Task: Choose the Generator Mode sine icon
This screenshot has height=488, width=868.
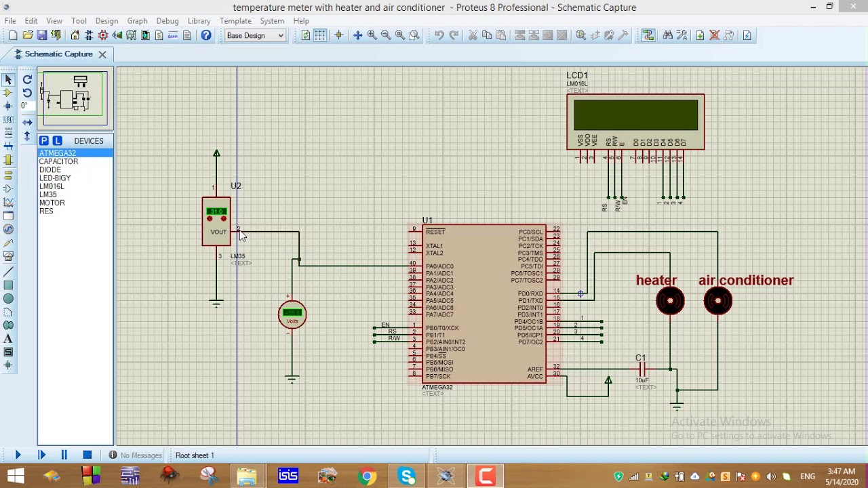Action: pyautogui.click(x=8, y=229)
